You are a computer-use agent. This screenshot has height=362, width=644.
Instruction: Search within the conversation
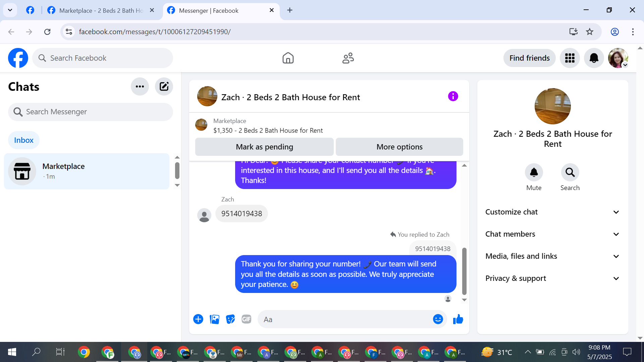570,172
